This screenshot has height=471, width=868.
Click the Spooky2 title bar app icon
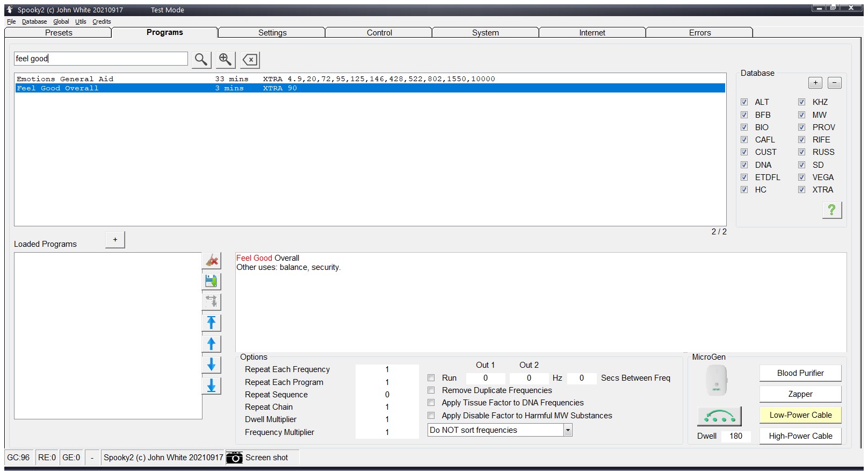click(x=10, y=10)
